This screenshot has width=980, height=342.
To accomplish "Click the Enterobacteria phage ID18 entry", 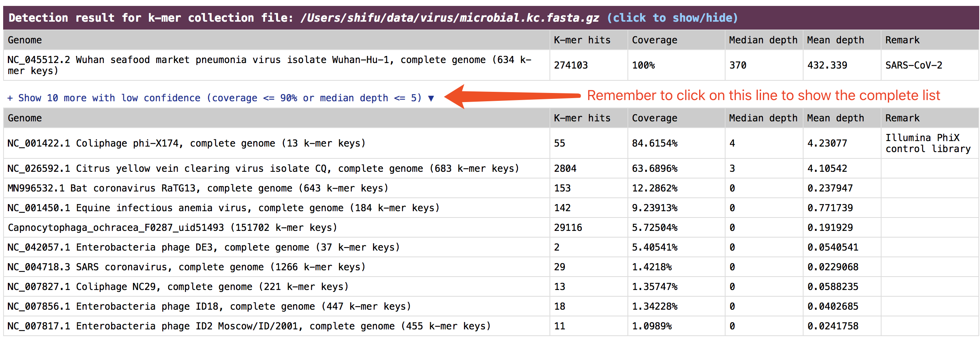I will pyautogui.click(x=209, y=306).
